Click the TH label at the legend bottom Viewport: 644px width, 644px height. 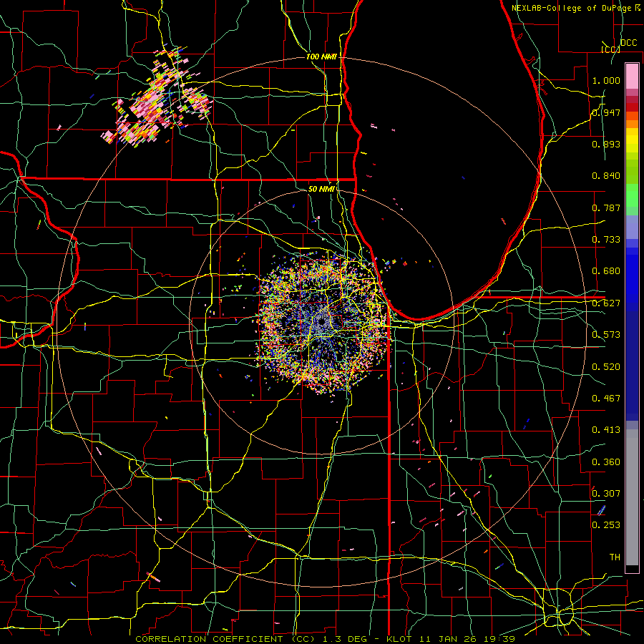(615, 557)
